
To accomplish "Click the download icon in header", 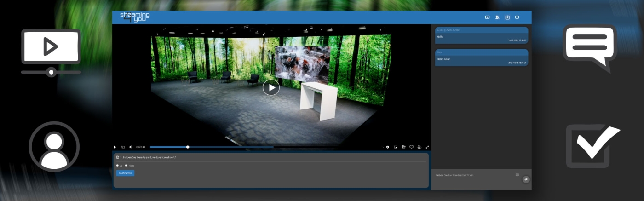I will point(507,17).
